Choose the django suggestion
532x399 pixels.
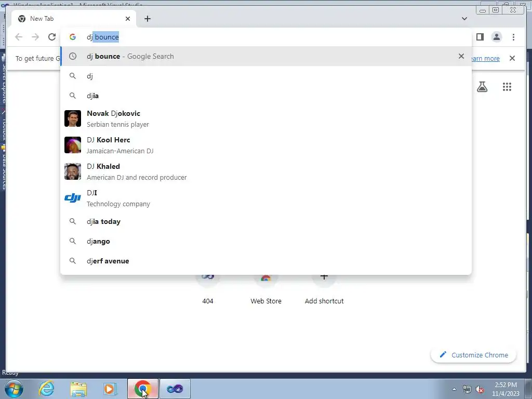[266, 241]
